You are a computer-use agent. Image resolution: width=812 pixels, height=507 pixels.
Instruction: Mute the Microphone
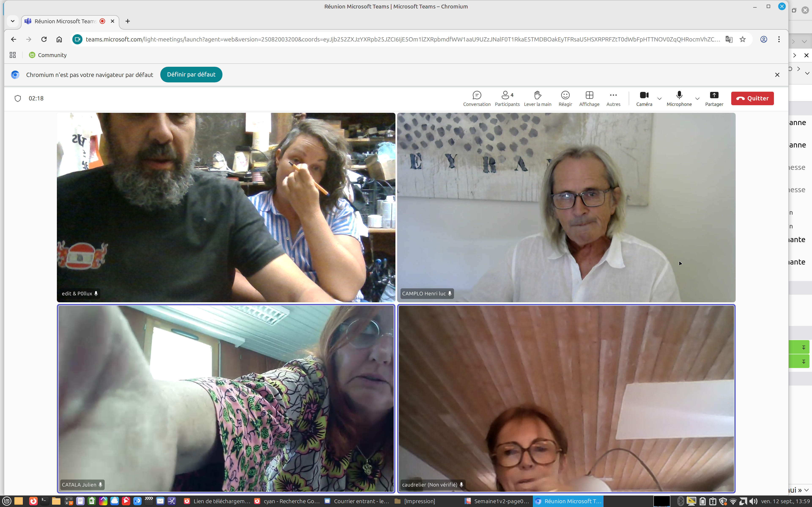pyautogui.click(x=679, y=99)
